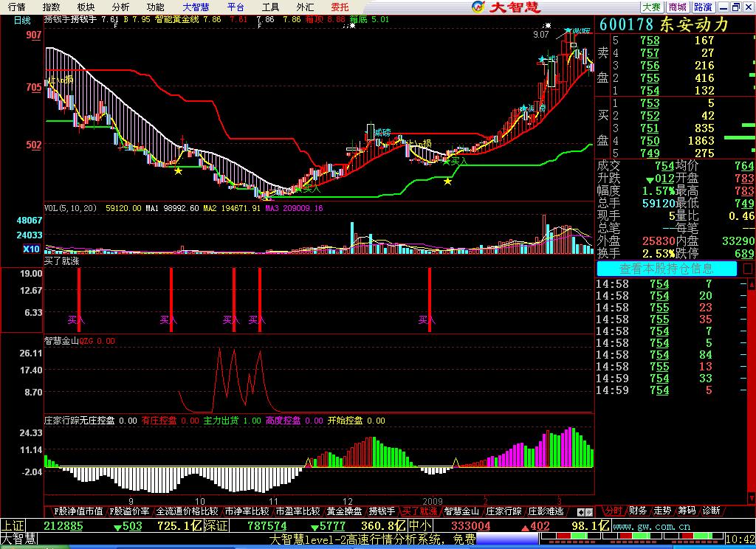Click the 中小 index in status bar
This screenshot has width=756, height=549.
419,525
